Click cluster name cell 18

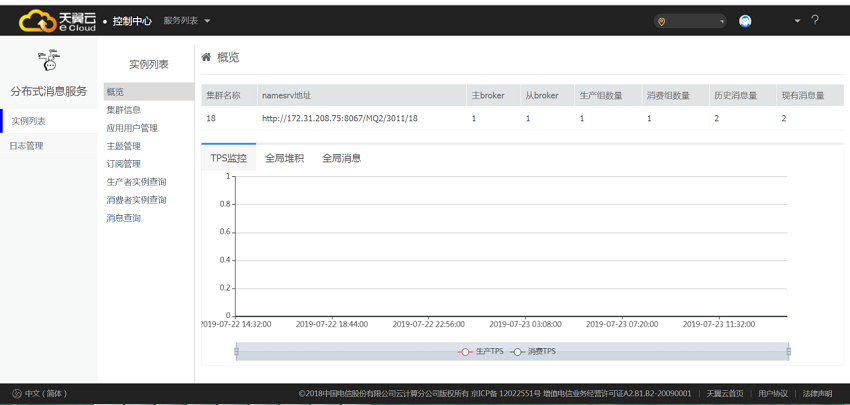coord(211,118)
